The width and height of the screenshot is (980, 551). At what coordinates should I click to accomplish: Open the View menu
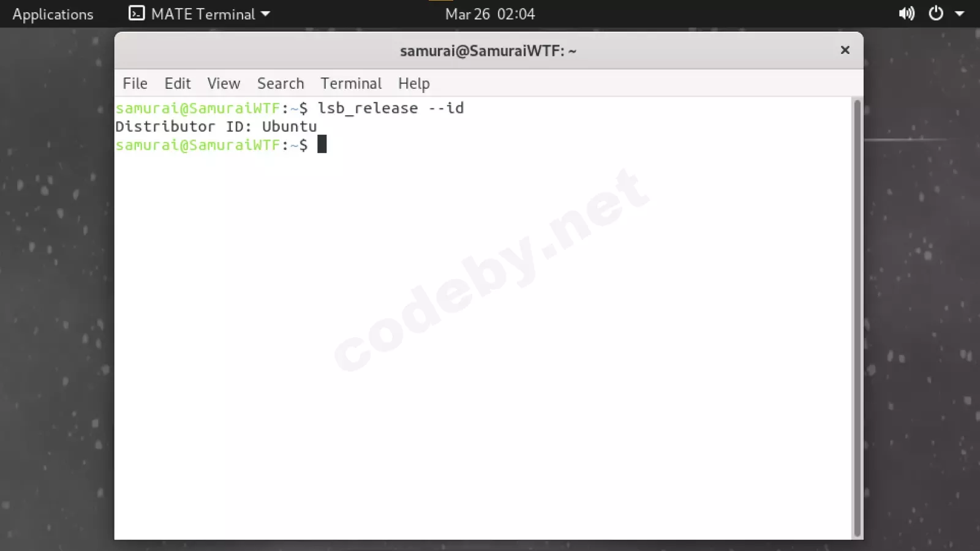click(x=224, y=83)
